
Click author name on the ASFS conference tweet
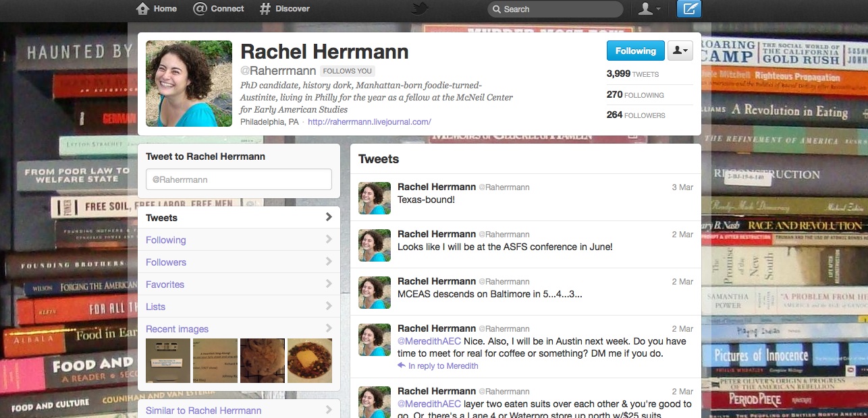pos(437,234)
